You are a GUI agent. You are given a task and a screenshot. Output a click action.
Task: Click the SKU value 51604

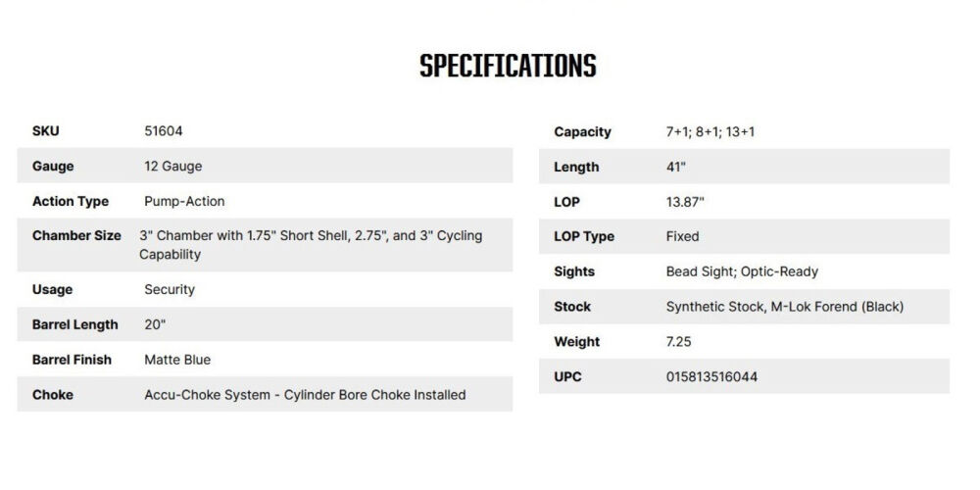(x=164, y=130)
